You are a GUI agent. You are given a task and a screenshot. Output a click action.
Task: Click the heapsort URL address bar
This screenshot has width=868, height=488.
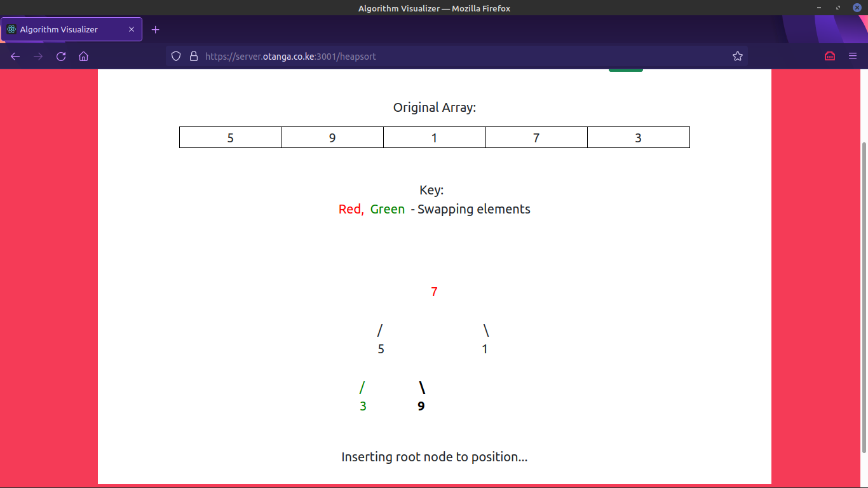pyautogui.click(x=445, y=56)
